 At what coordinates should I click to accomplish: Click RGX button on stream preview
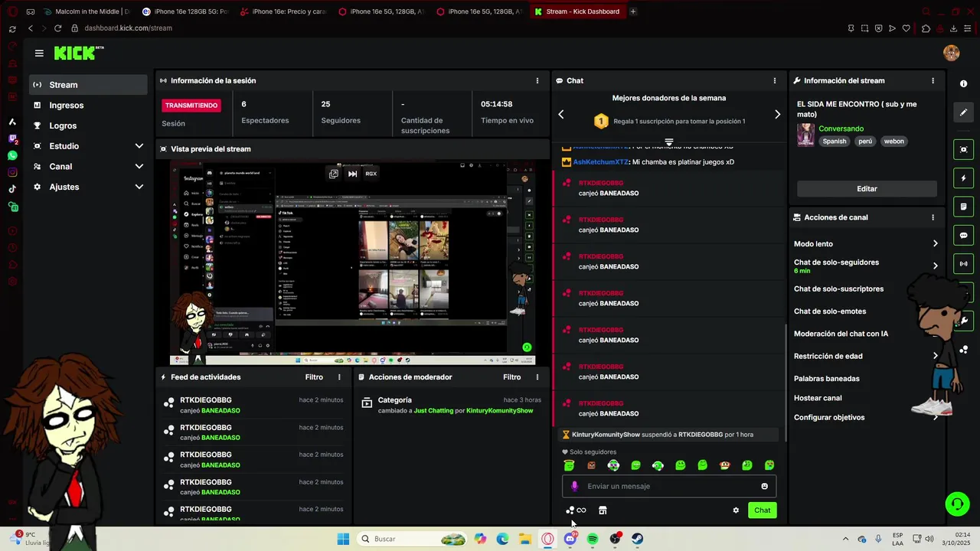pos(371,174)
